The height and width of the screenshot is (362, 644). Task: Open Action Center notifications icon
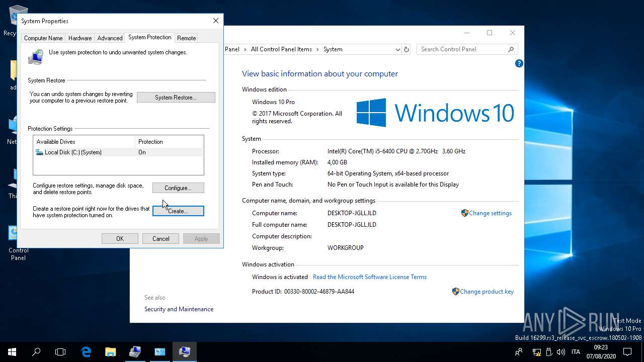[627, 352]
